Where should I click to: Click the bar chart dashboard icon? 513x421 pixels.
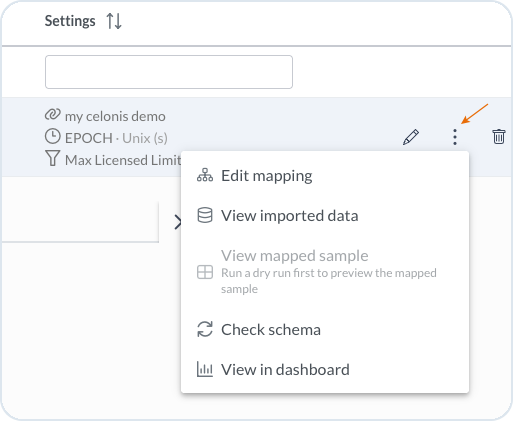205,369
